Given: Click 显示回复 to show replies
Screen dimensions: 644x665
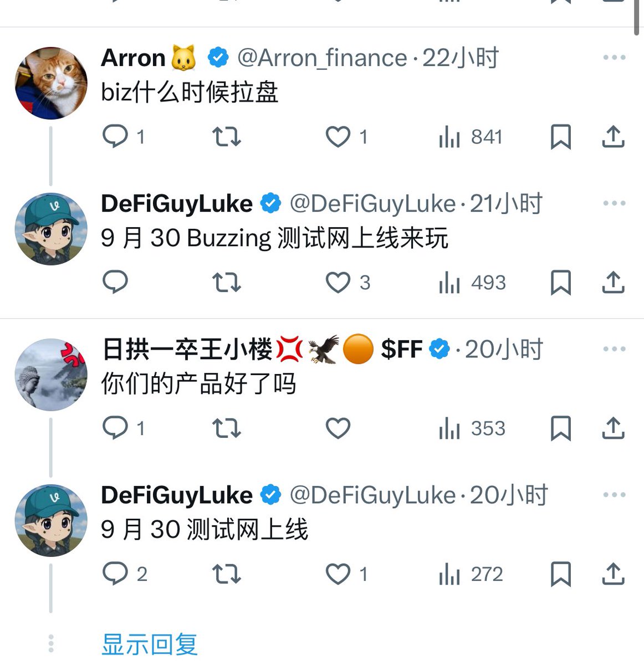Looking at the screenshot, I should point(150,644).
